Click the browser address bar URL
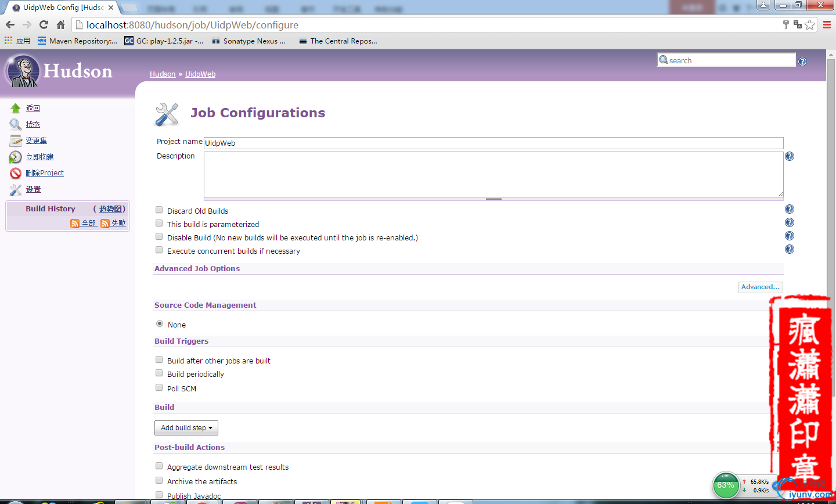Image resolution: width=836 pixels, height=504 pixels. point(192,25)
